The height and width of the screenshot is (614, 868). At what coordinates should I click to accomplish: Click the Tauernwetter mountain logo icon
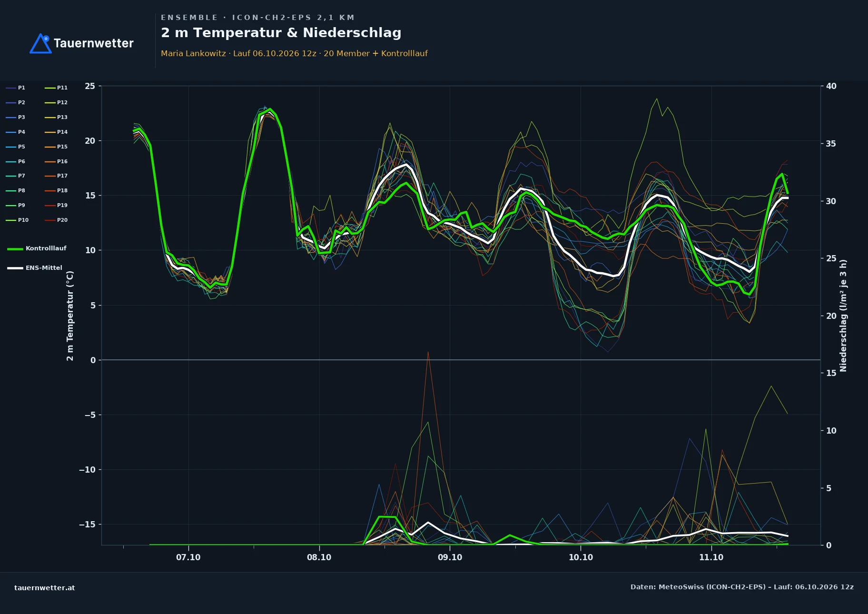click(x=40, y=43)
